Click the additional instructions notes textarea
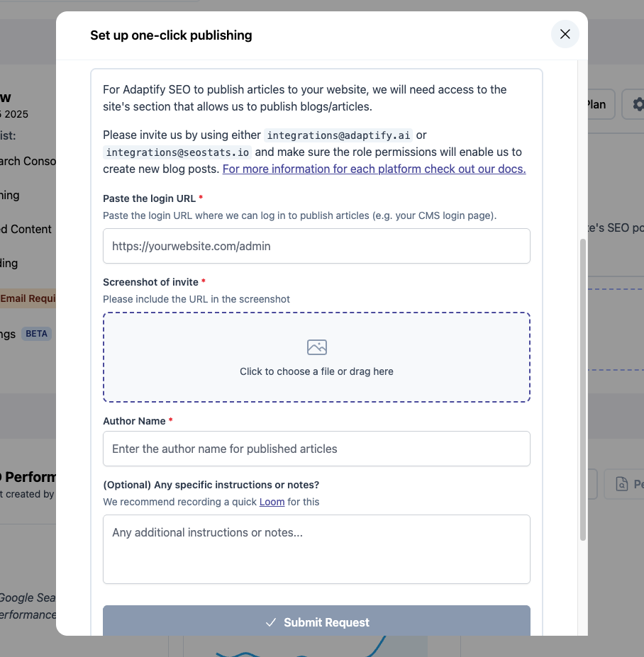 click(x=316, y=549)
